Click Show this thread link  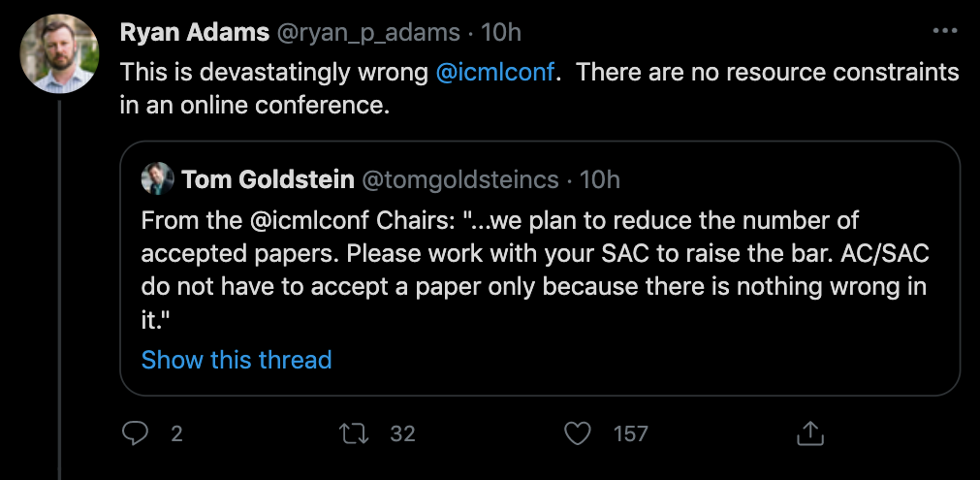pyautogui.click(x=237, y=360)
